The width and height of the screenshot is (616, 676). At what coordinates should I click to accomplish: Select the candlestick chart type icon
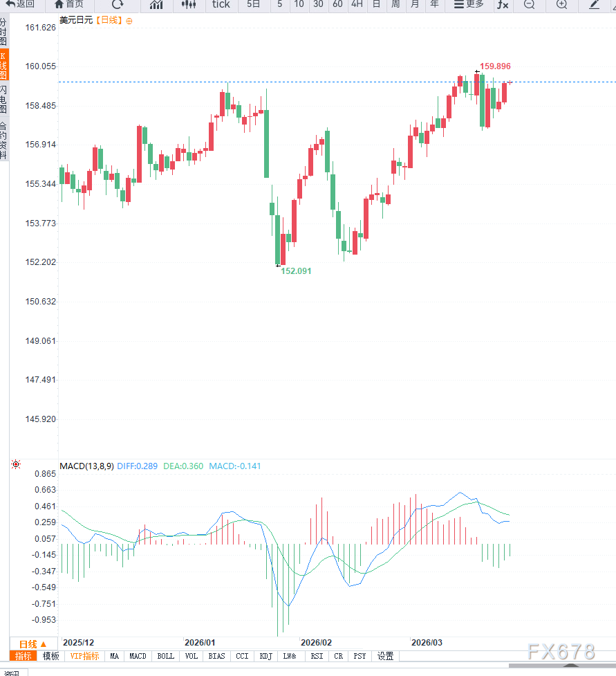click(x=188, y=4)
